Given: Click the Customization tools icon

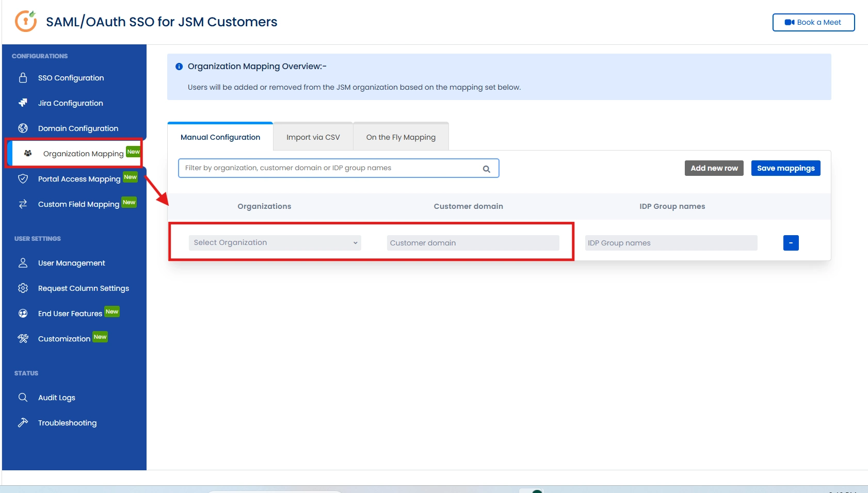Looking at the screenshot, I should pos(23,339).
